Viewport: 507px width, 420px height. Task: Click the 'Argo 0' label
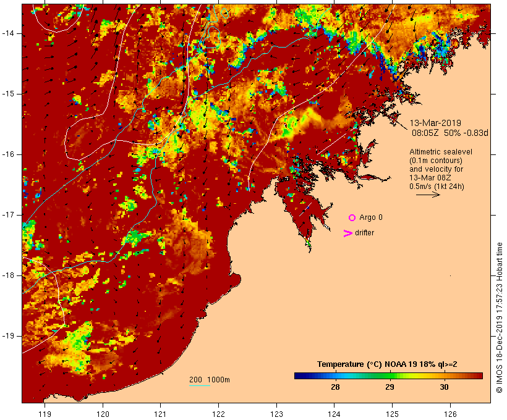tap(371, 217)
